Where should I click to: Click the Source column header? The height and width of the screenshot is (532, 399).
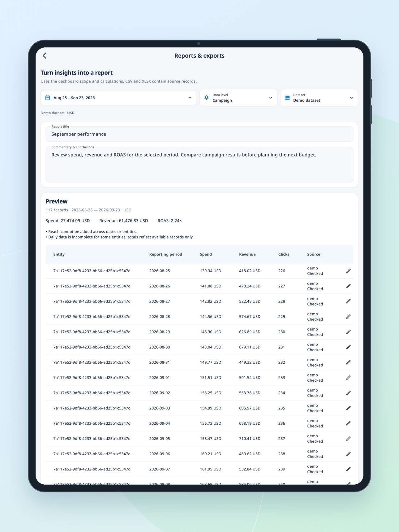(x=314, y=254)
